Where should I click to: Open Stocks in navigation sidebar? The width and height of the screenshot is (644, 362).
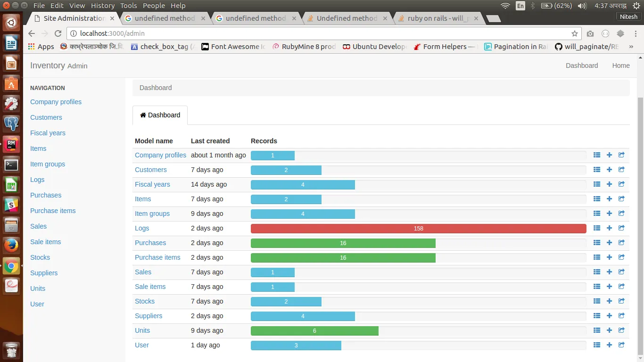click(x=40, y=257)
